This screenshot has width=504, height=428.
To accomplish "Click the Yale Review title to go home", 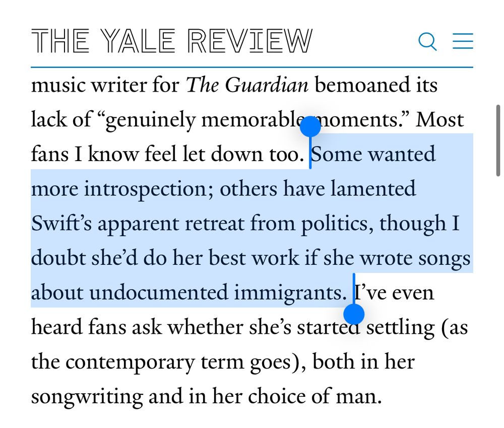I will pyautogui.click(x=171, y=40).
